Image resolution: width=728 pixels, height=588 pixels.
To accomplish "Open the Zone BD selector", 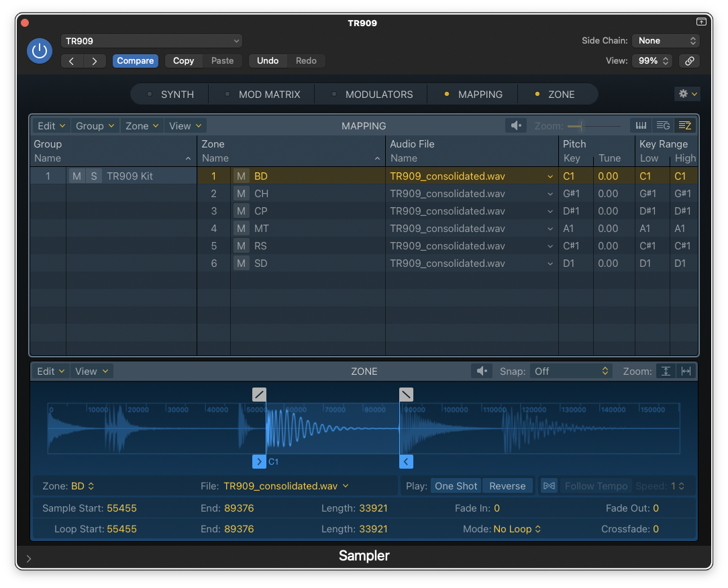I will [x=83, y=486].
